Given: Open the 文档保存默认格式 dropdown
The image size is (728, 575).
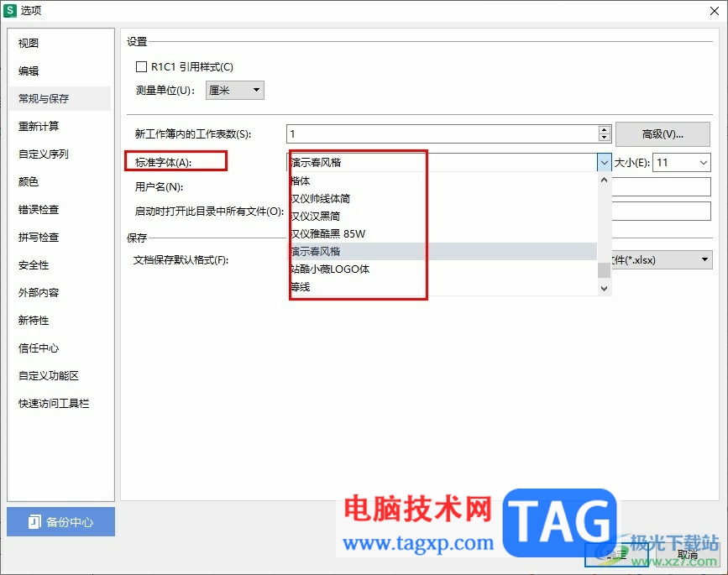Looking at the screenshot, I should point(704,259).
